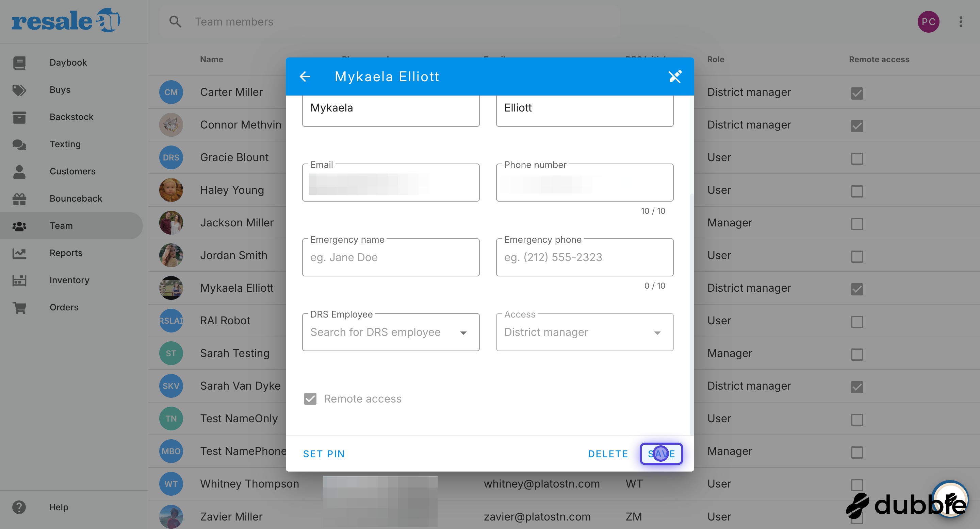This screenshot has height=529, width=980.
Task: Click the SAVE button
Action: [661, 454]
